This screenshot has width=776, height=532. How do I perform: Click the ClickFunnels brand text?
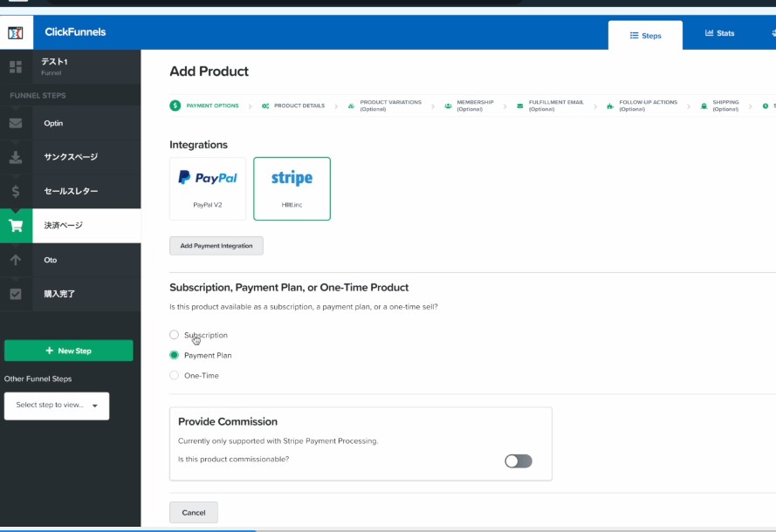(75, 32)
